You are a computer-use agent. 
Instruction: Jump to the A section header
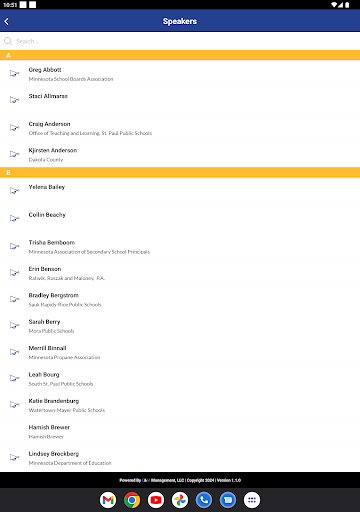[x=180, y=55]
